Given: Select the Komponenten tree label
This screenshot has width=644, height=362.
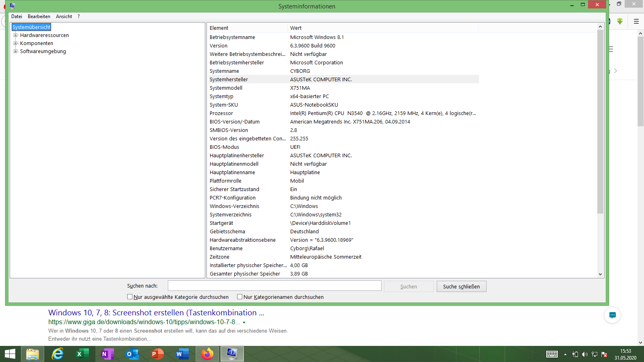Looking at the screenshot, I should [x=37, y=43].
